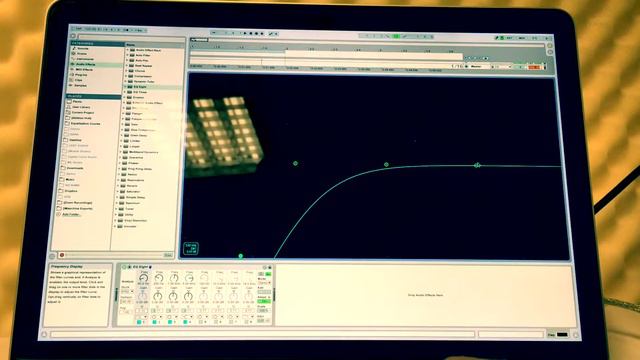Click the Stop button in the transport
The width and height of the screenshot is (640, 360).
coord(251,33)
